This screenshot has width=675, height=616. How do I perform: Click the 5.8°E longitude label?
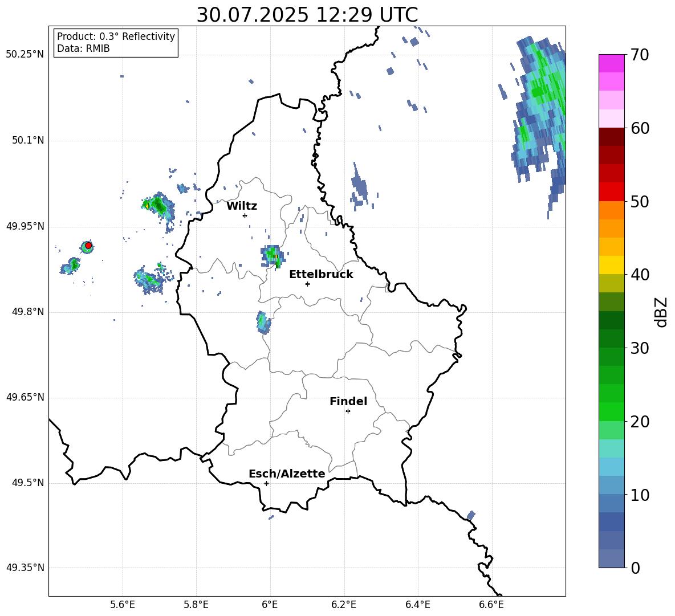click(196, 605)
